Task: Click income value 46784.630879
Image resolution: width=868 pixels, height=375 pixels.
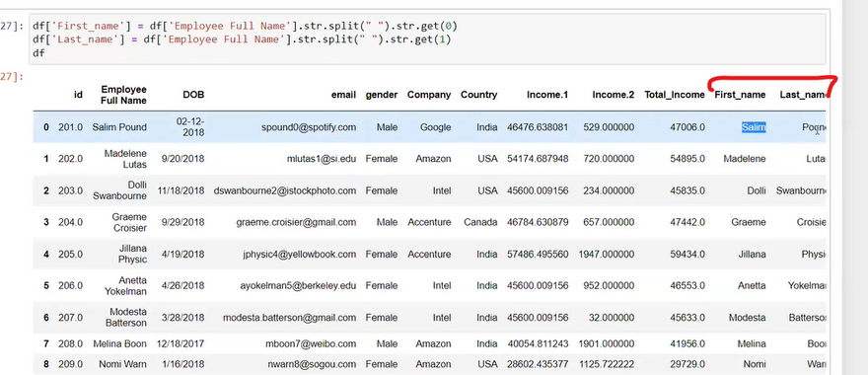Action: [538, 222]
